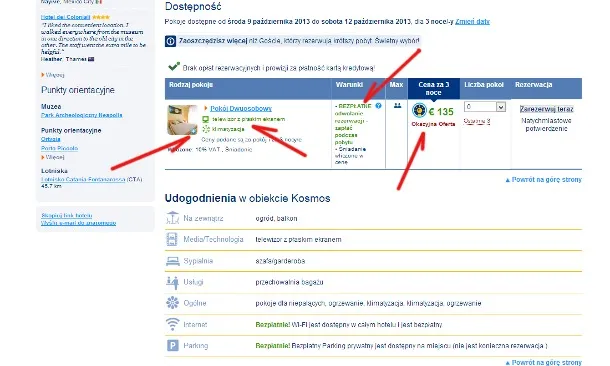This screenshot has width=610, height=366.
Task: Click the przechowalnia bagażu facility value
Action: click(289, 282)
